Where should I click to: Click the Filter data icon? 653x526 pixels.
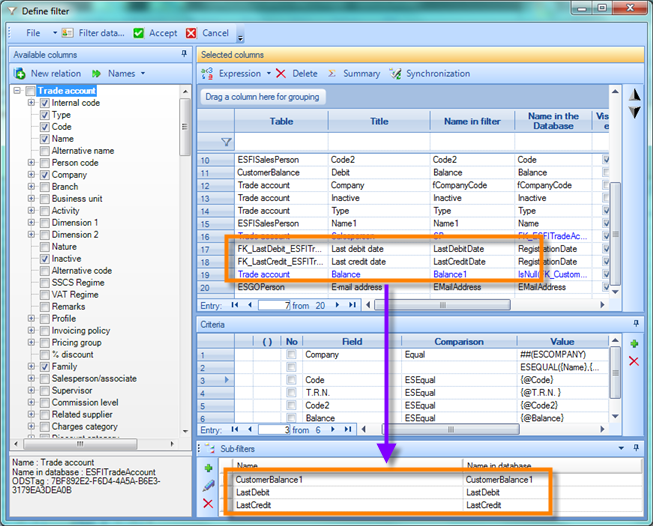coord(67,33)
